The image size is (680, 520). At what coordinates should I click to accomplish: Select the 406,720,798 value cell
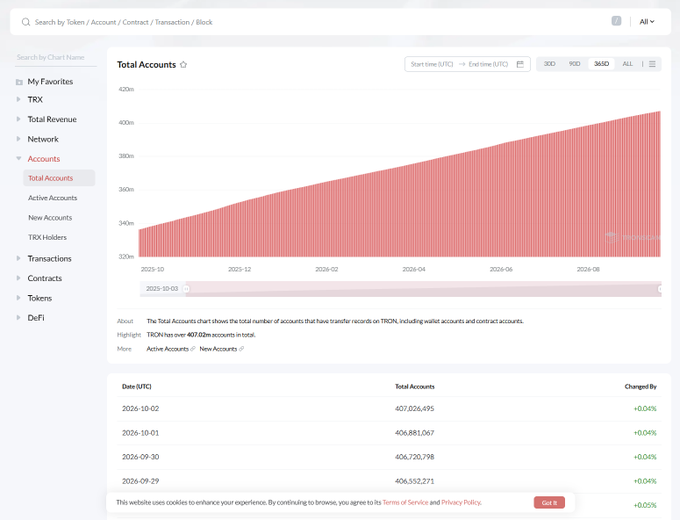(x=414, y=457)
